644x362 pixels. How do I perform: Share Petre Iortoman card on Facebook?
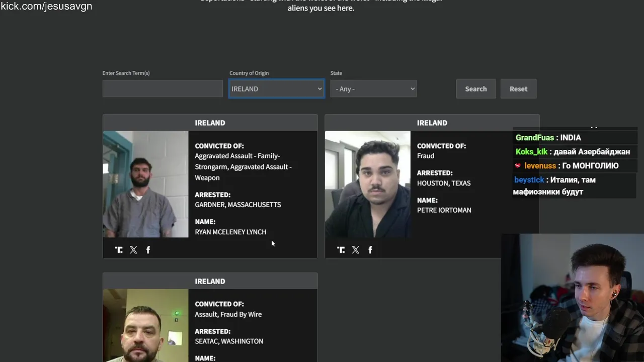click(370, 250)
